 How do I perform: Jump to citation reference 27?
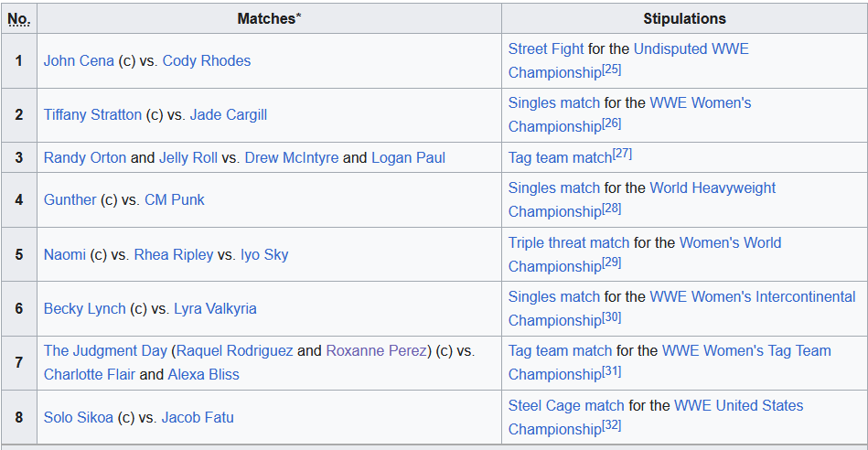coord(622,154)
